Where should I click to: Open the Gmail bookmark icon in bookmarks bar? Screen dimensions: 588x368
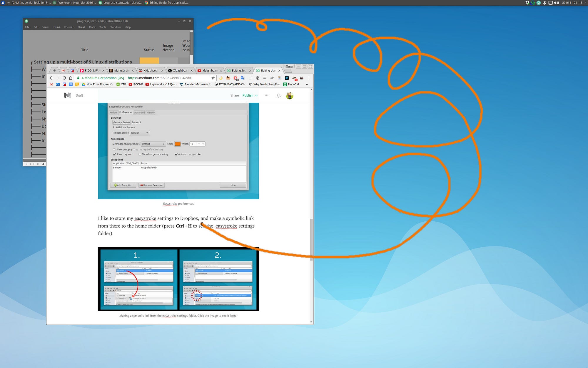51,84
